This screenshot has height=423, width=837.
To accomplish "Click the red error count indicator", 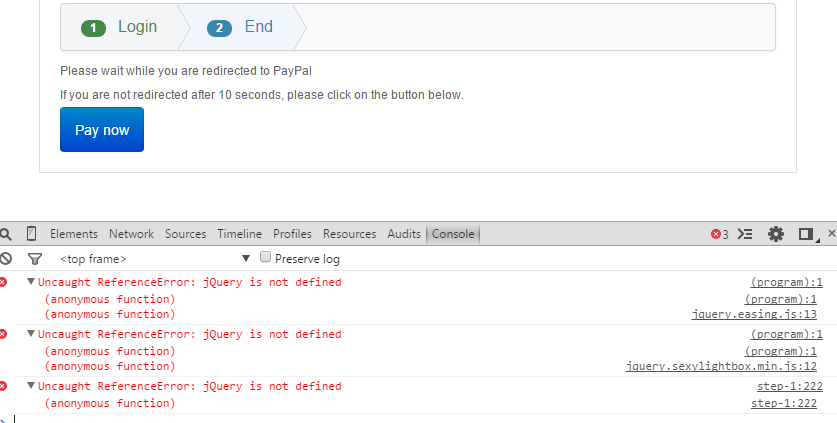I will pyautogui.click(x=720, y=234).
